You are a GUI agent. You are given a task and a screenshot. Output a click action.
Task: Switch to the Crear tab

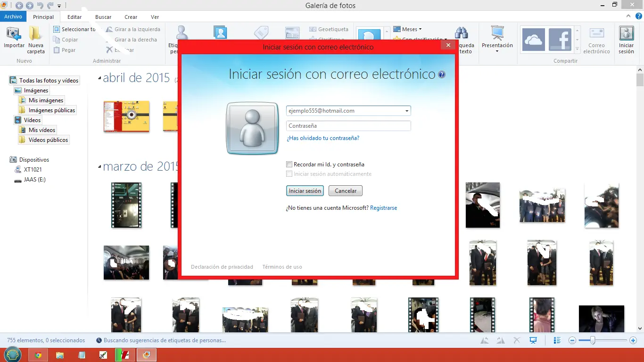131,17
